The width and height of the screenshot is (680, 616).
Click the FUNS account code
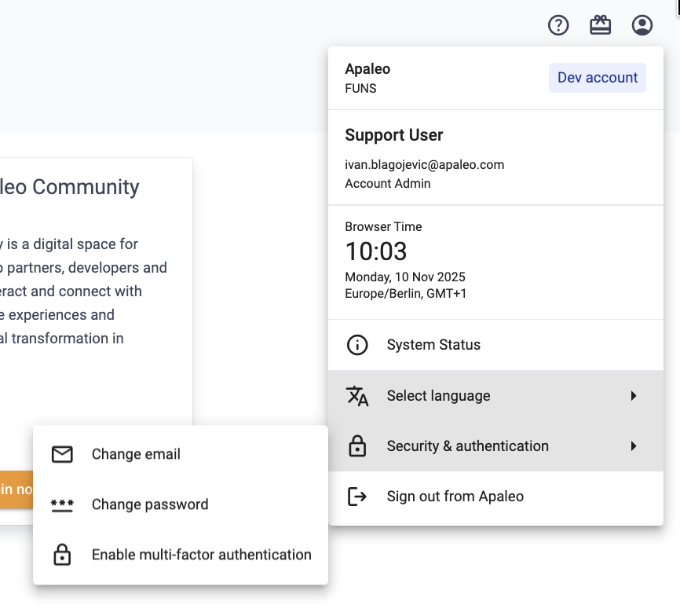[360, 89]
